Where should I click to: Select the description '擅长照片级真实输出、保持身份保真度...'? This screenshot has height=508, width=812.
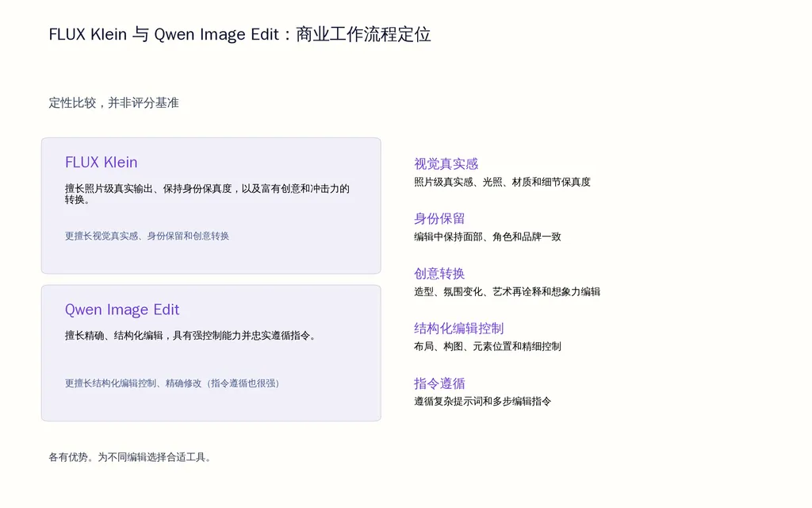(207, 194)
